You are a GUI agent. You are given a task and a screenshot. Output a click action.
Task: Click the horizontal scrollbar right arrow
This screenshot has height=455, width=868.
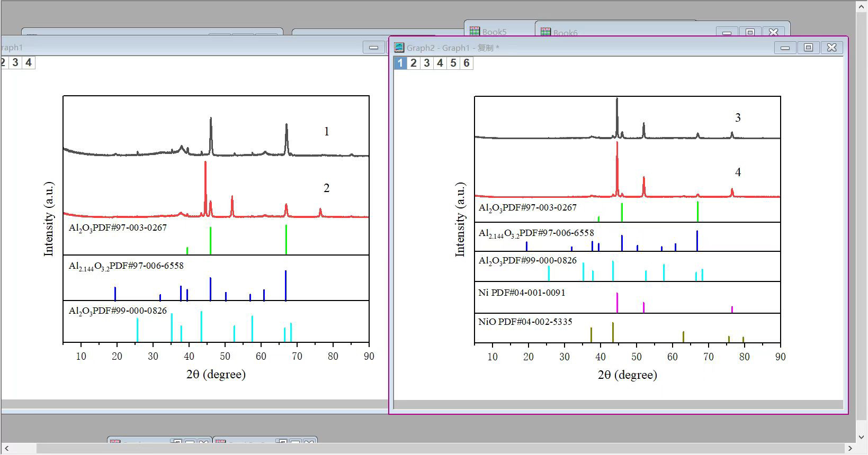pyautogui.click(x=851, y=449)
